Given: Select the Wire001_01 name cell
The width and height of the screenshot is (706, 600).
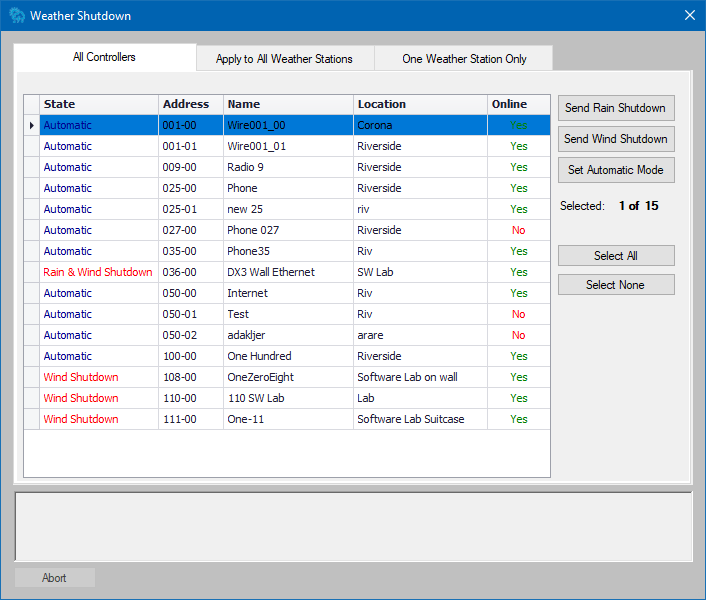Looking at the screenshot, I should click(288, 146).
